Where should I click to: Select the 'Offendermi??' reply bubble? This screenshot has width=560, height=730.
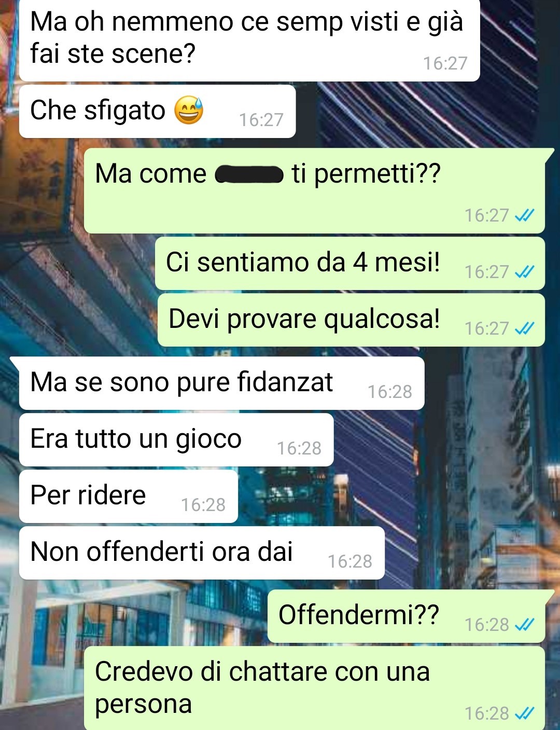(406, 616)
